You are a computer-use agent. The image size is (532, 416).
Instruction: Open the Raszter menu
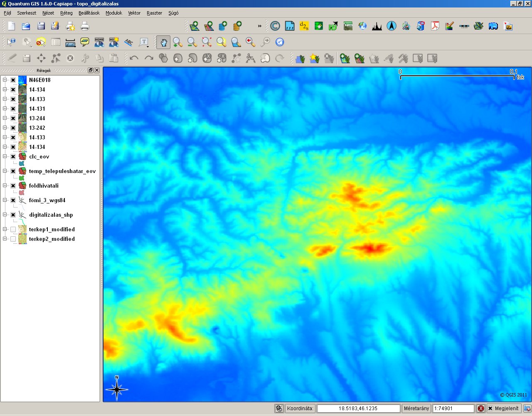tap(154, 13)
